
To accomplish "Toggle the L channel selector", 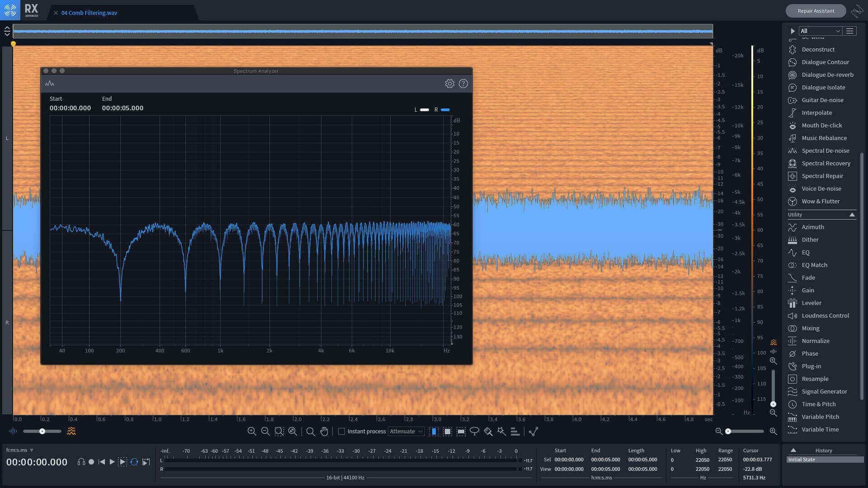I will pos(7,138).
